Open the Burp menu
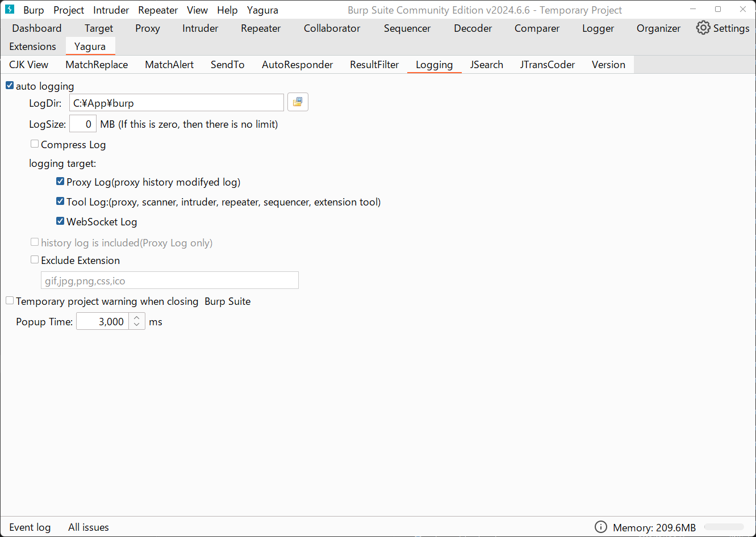756x537 pixels. pos(34,10)
